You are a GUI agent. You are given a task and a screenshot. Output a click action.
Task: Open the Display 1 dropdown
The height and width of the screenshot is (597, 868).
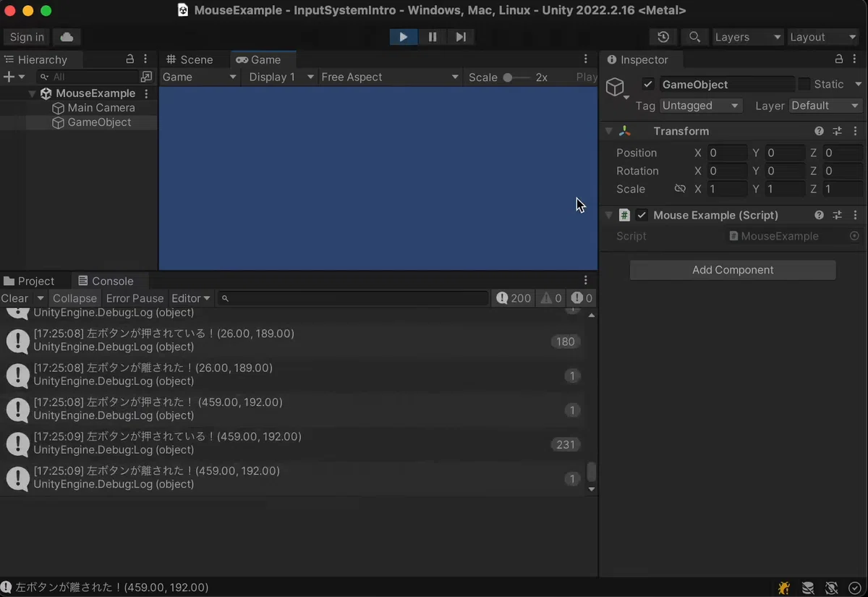click(281, 77)
